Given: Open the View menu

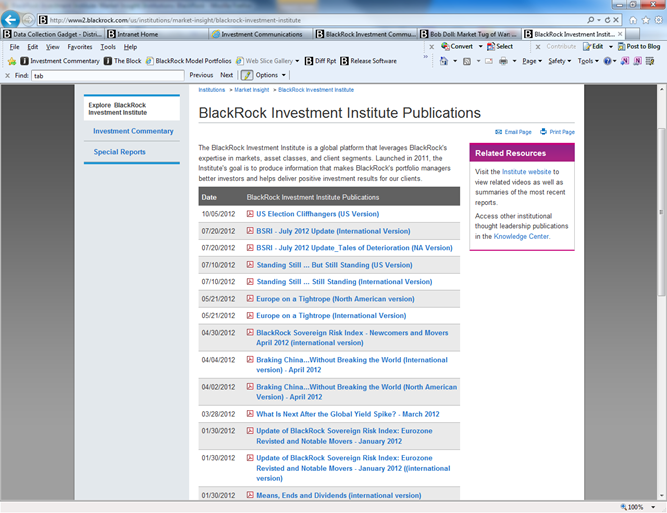Looking at the screenshot, I should click(x=53, y=47).
